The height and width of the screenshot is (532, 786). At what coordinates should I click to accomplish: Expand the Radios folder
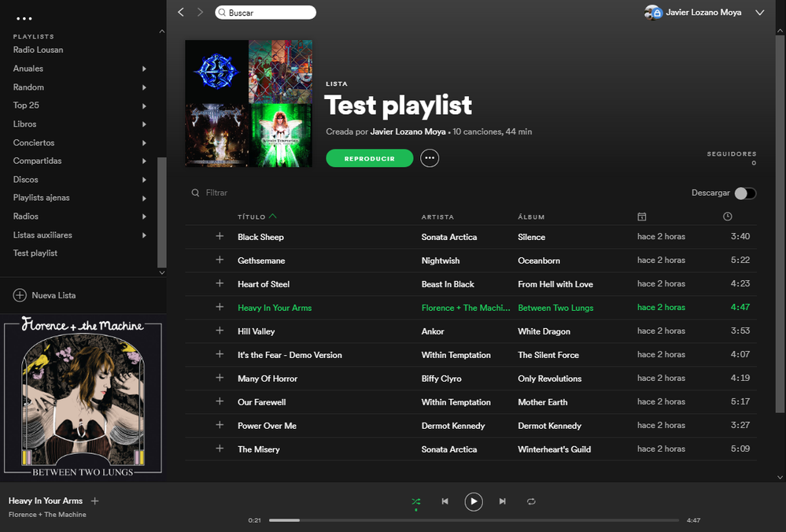click(x=144, y=216)
